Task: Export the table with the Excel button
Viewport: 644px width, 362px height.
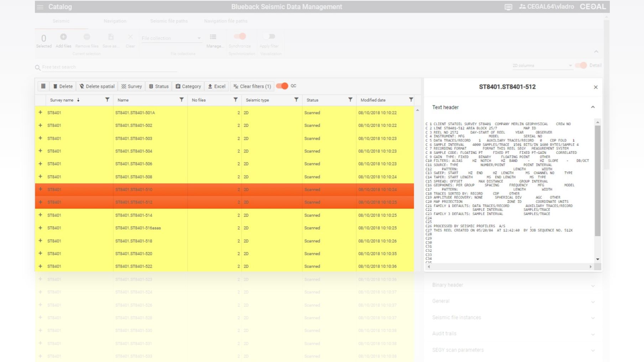Action: coord(217,86)
